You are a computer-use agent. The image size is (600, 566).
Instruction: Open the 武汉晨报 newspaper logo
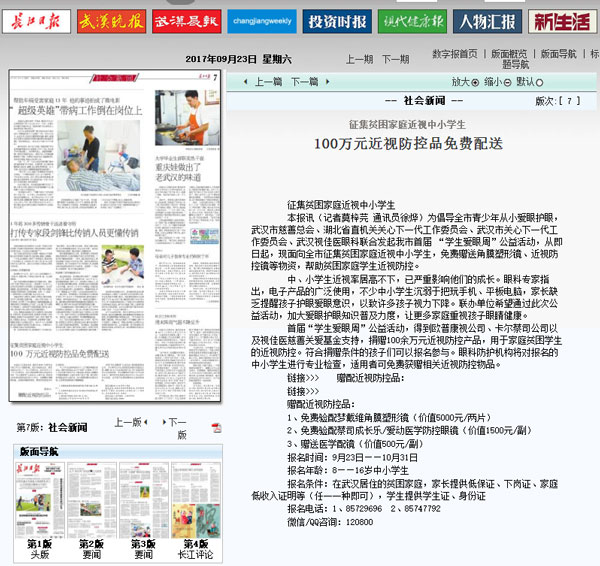click(x=187, y=21)
